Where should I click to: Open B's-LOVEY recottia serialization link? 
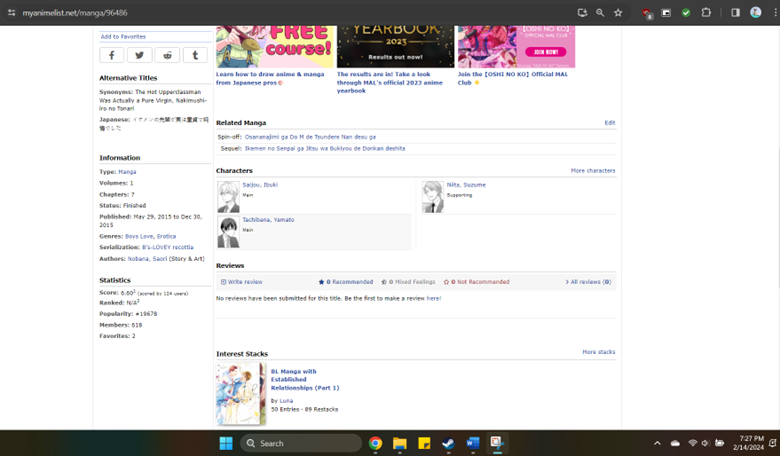(168, 248)
